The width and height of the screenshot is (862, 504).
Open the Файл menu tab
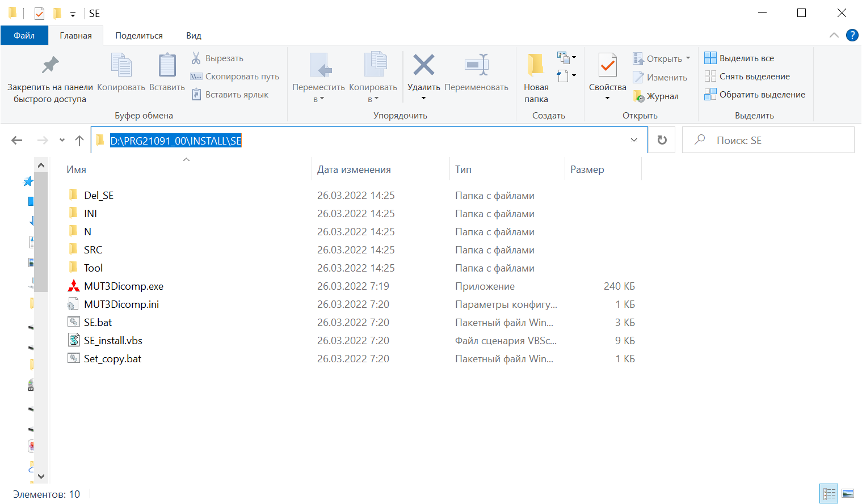[24, 36]
